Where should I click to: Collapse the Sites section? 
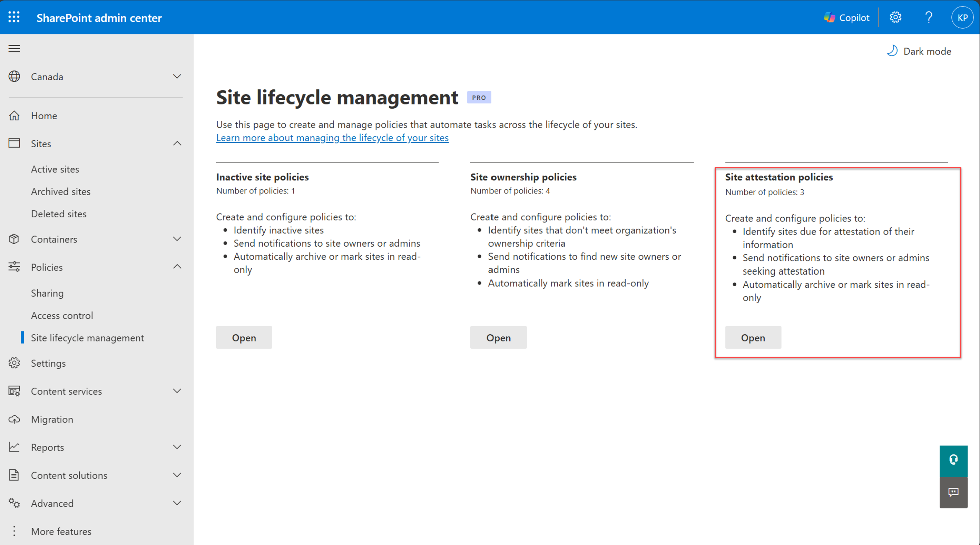[177, 143]
